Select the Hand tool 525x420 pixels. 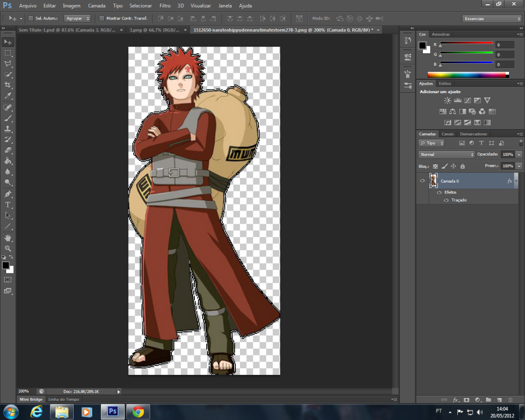click(8, 238)
